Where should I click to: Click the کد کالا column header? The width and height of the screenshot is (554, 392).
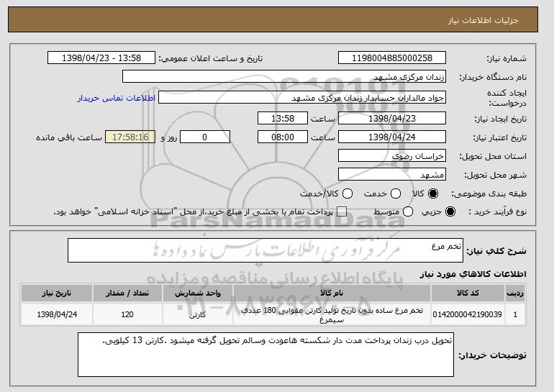[468, 293]
